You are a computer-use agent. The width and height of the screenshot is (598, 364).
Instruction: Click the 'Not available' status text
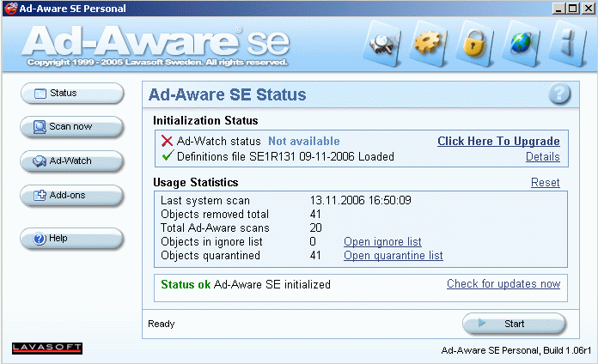tap(304, 141)
